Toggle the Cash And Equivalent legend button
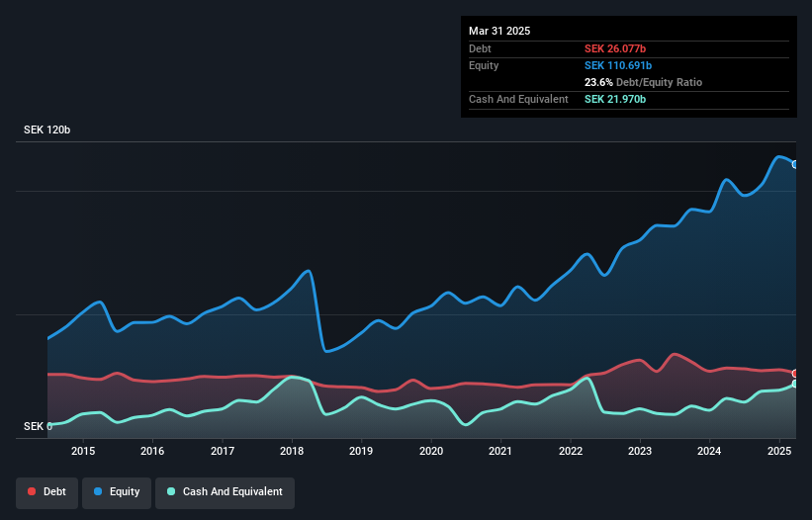Viewport: 812px width, 520px height. pyautogui.click(x=225, y=492)
